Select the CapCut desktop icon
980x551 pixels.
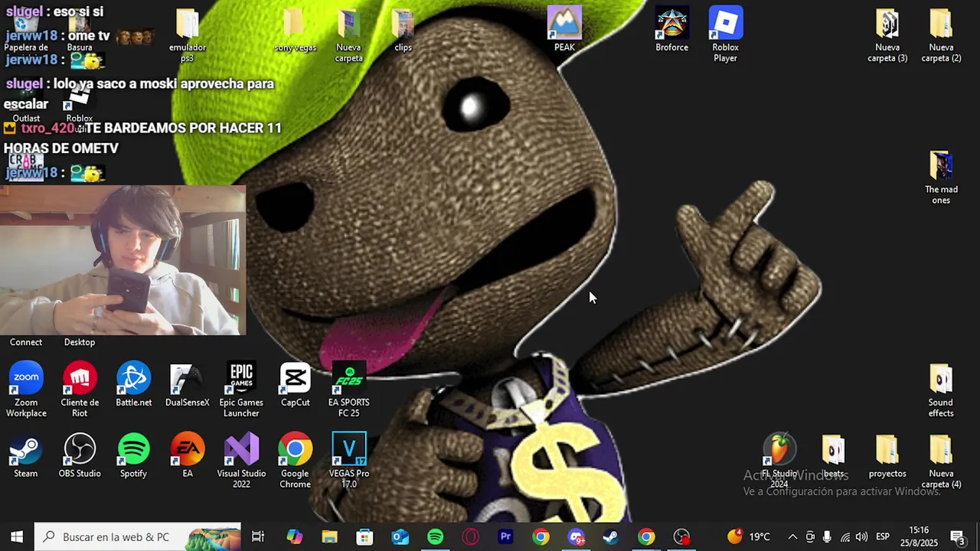[295, 384]
